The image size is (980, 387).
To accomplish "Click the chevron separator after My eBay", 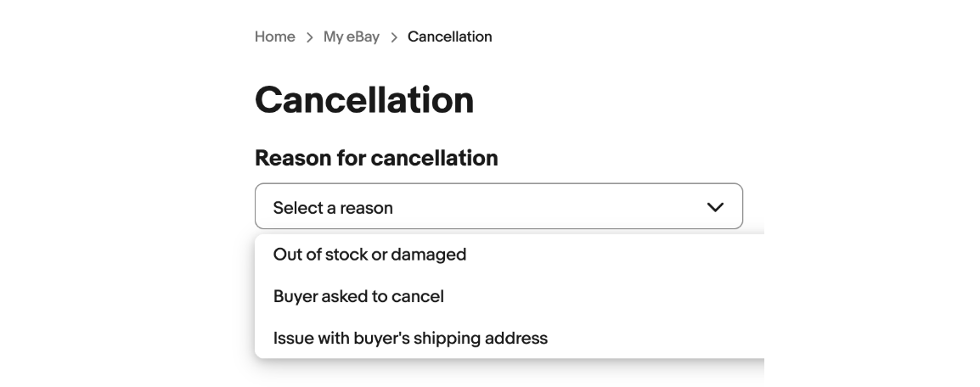I will 394,37.
